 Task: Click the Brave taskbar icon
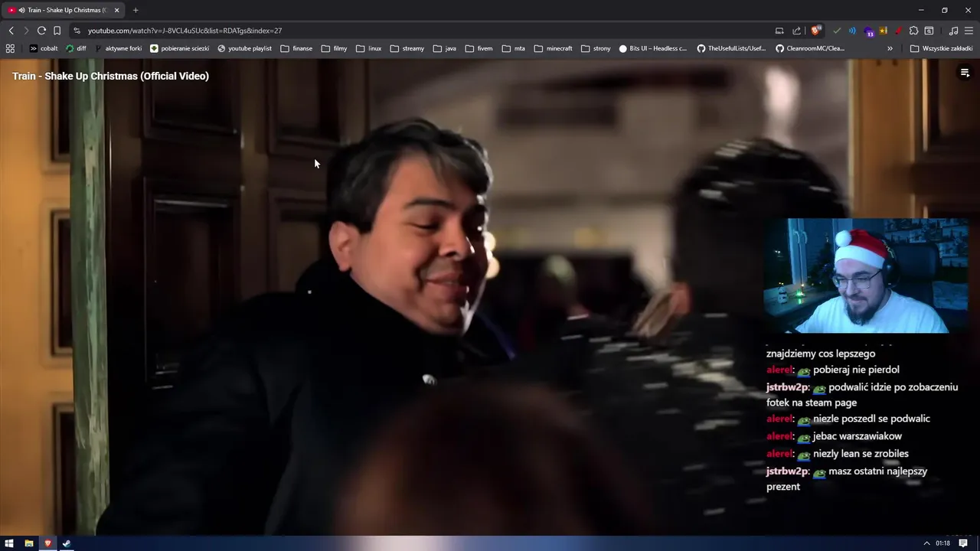47,543
